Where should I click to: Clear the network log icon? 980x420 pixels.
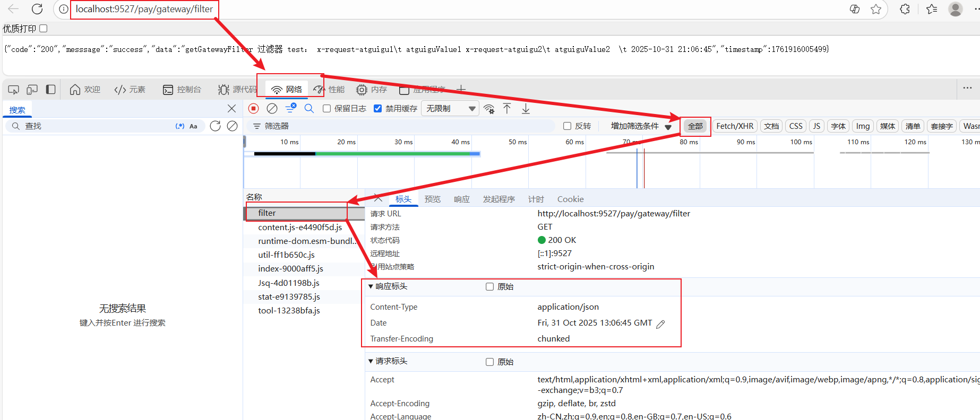pyautogui.click(x=272, y=108)
